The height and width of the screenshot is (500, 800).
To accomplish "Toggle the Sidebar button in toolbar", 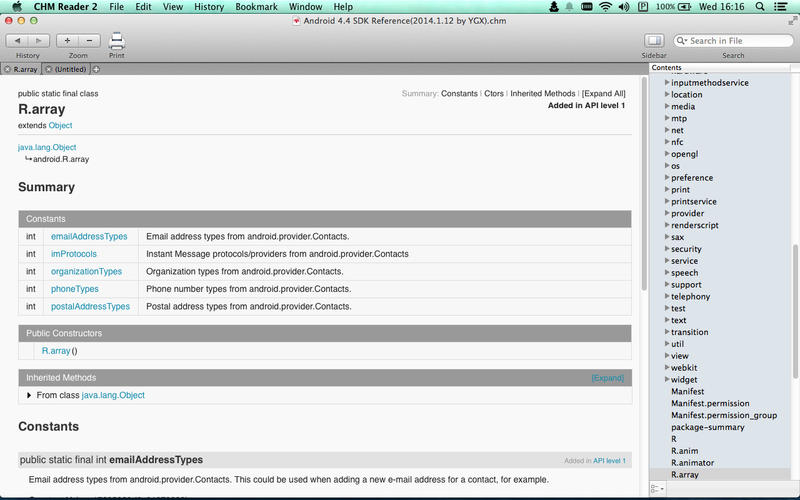I will click(x=654, y=41).
